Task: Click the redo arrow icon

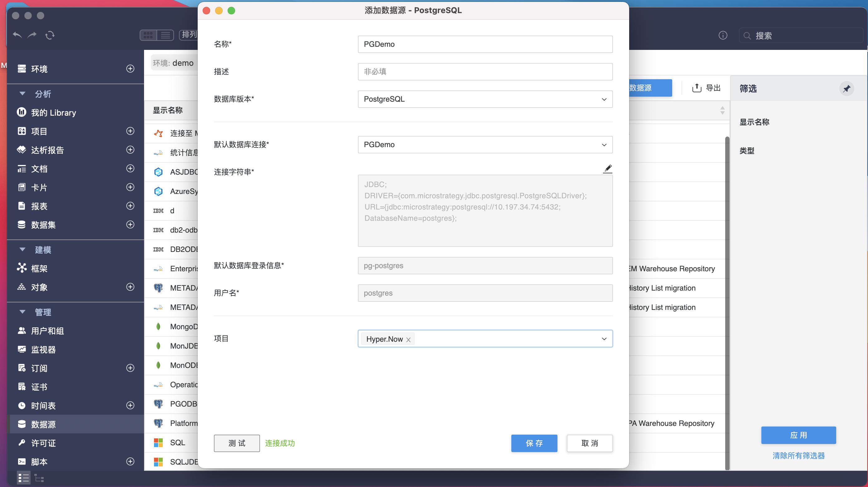Action: pos(32,35)
